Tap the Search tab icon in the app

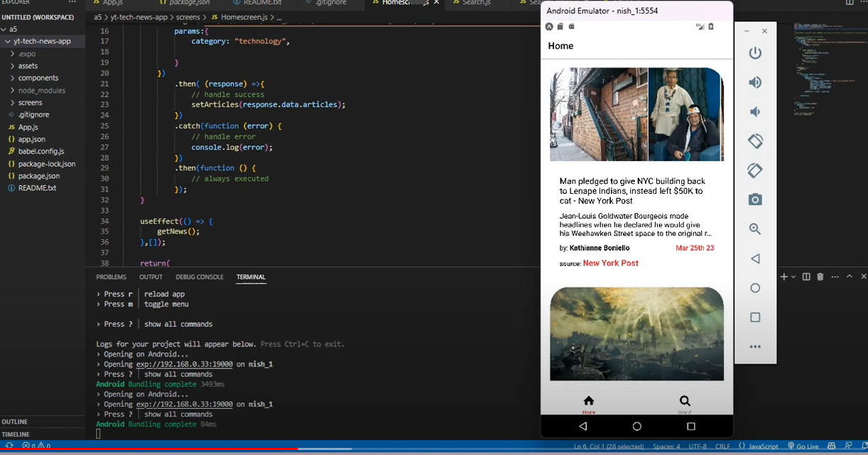tap(684, 402)
